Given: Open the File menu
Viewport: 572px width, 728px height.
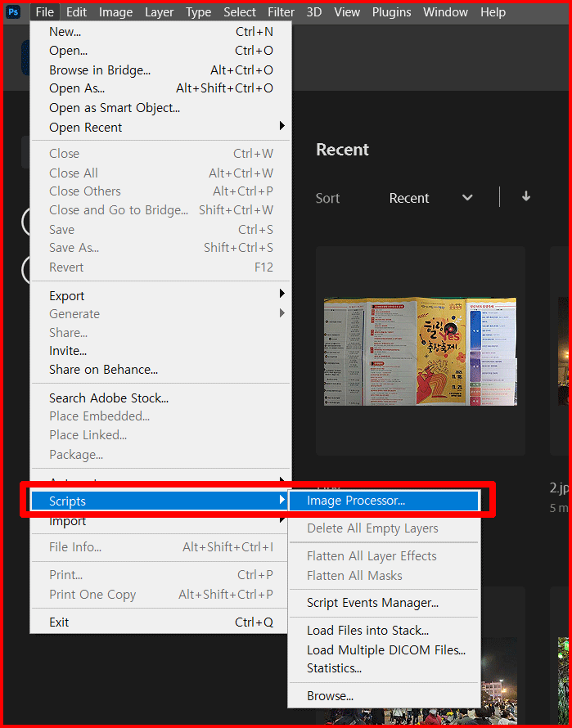Looking at the screenshot, I should click(45, 12).
